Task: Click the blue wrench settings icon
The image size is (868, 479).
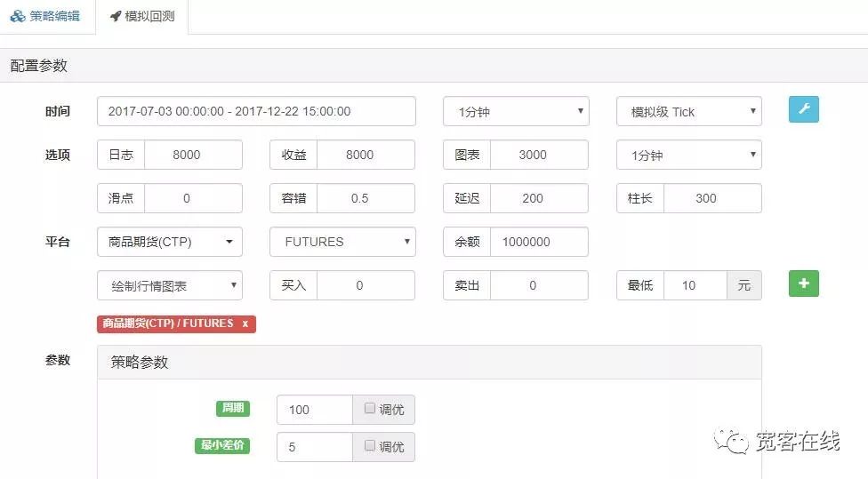Action: 803,109
